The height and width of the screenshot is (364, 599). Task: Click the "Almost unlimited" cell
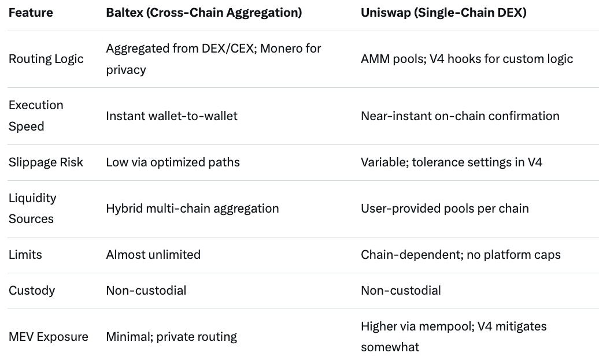click(x=153, y=255)
